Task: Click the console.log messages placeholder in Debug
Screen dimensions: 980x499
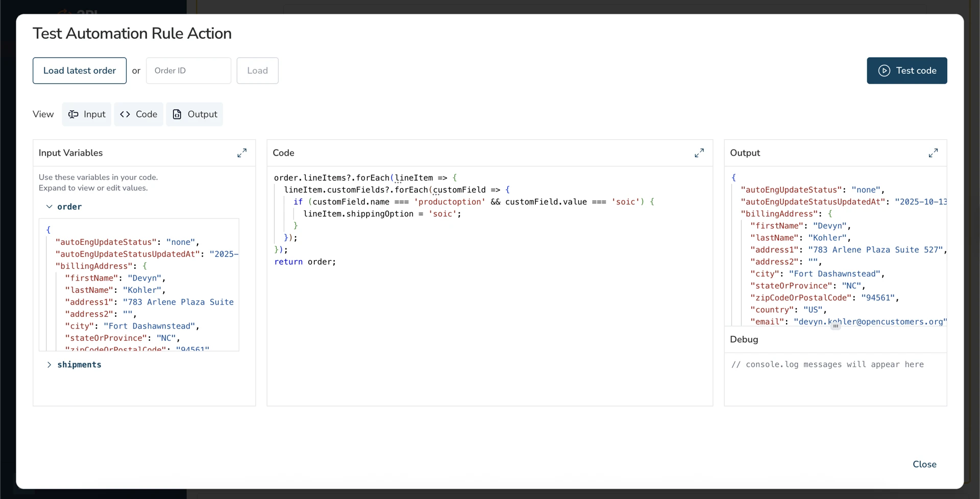Action: (827, 364)
